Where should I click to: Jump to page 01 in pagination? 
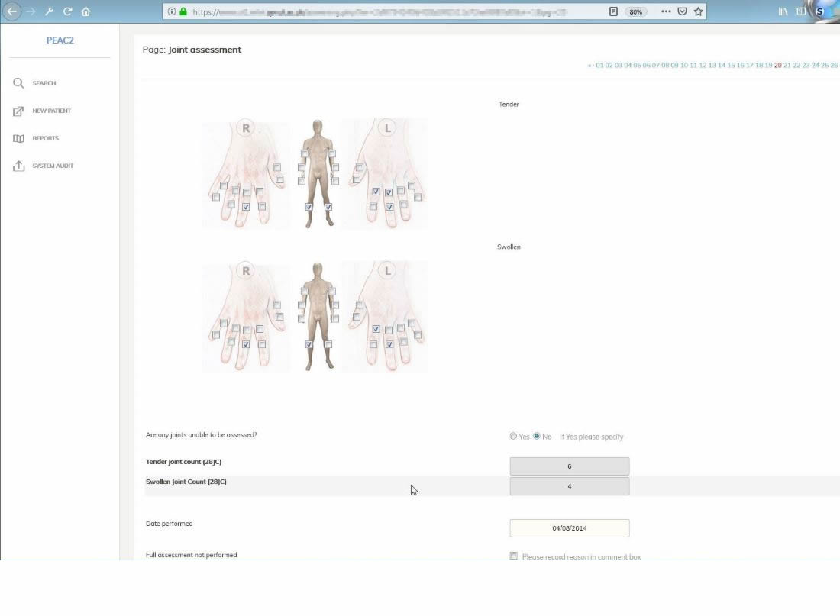point(599,66)
